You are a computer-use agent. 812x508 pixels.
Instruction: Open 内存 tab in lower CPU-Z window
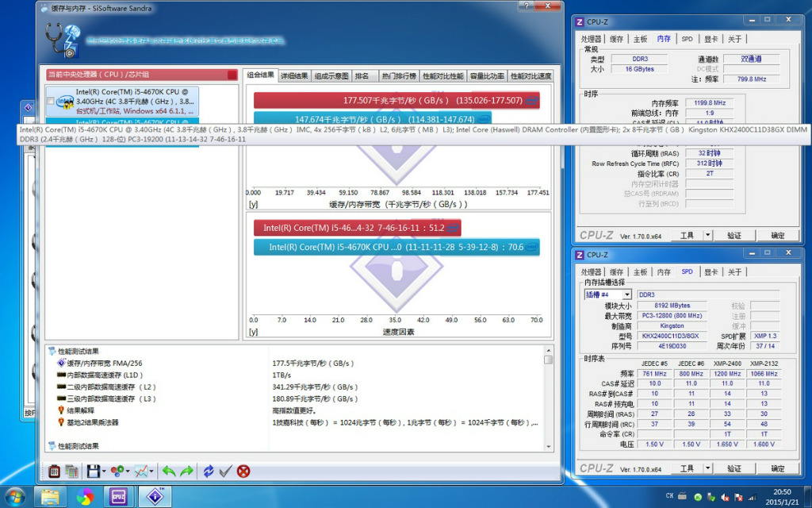coord(664,271)
